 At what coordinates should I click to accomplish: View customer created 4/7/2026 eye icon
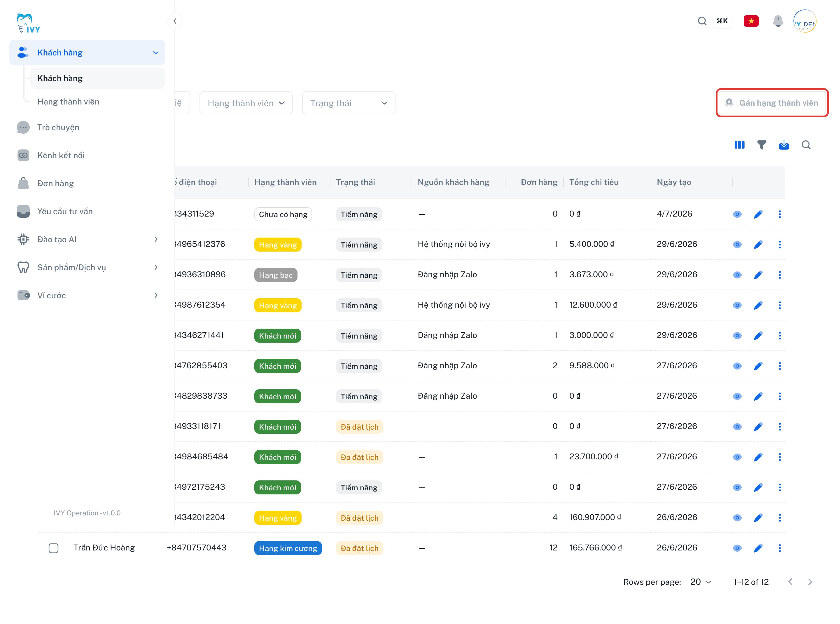click(x=737, y=214)
